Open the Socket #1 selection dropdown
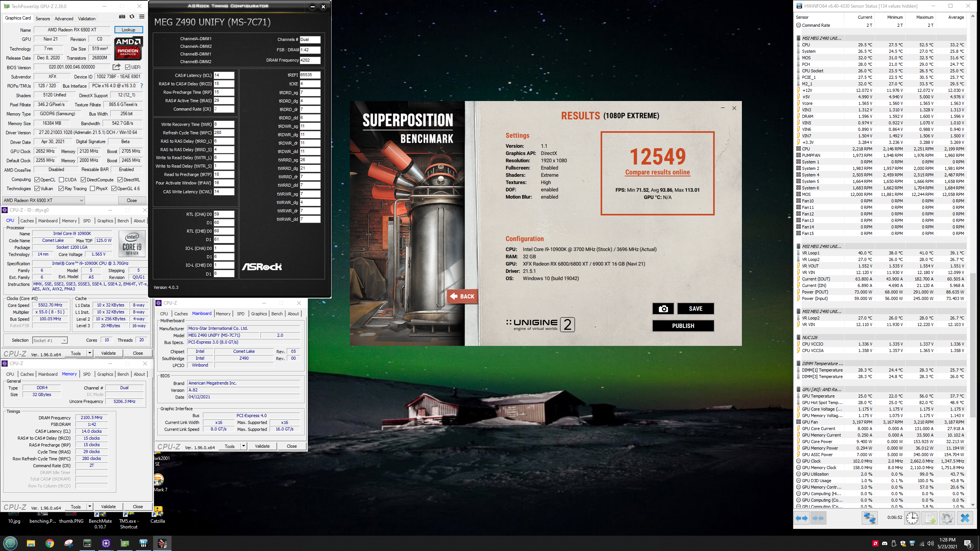Image resolution: width=980 pixels, height=551 pixels. point(50,340)
